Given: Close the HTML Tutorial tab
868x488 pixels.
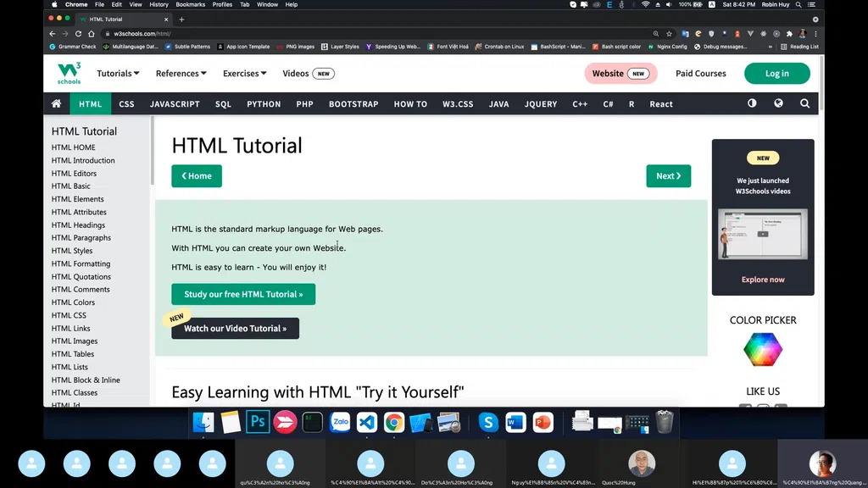Looking at the screenshot, I should click(166, 19).
